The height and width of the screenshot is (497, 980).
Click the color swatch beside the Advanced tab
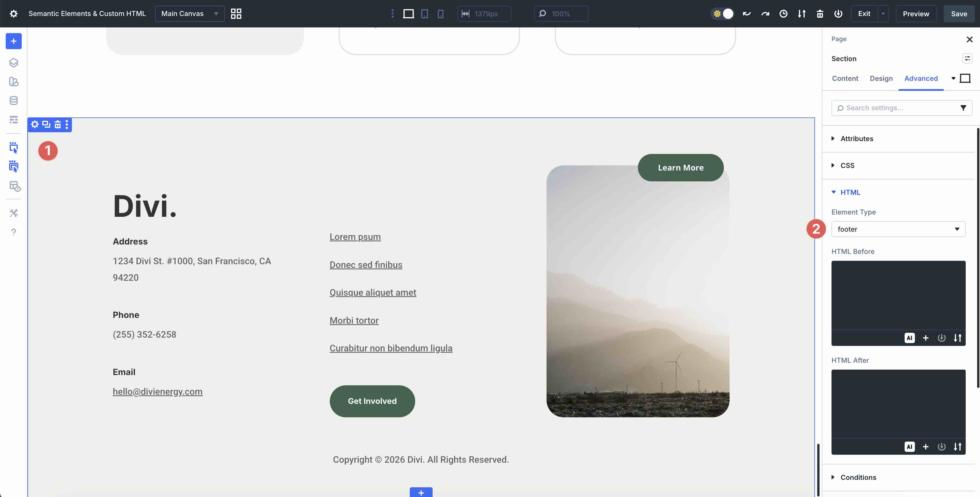click(965, 78)
